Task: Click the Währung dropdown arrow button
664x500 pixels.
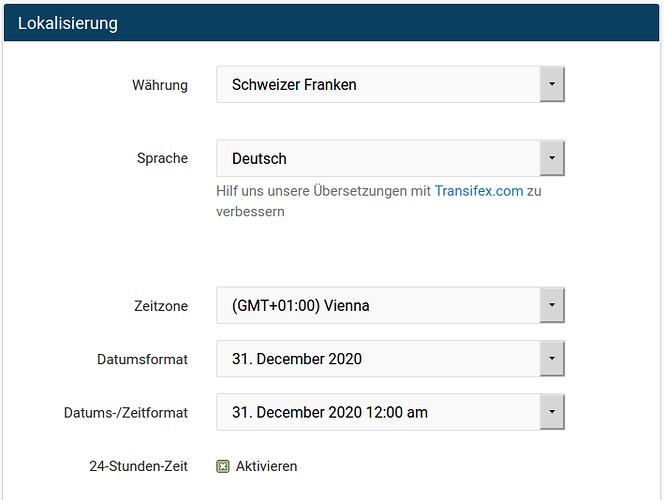Action: pos(552,84)
